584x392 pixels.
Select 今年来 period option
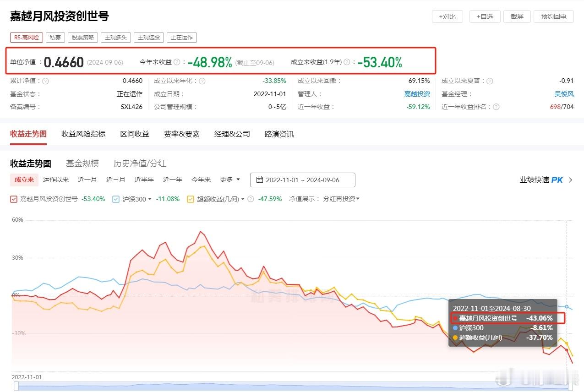(x=201, y=180)
